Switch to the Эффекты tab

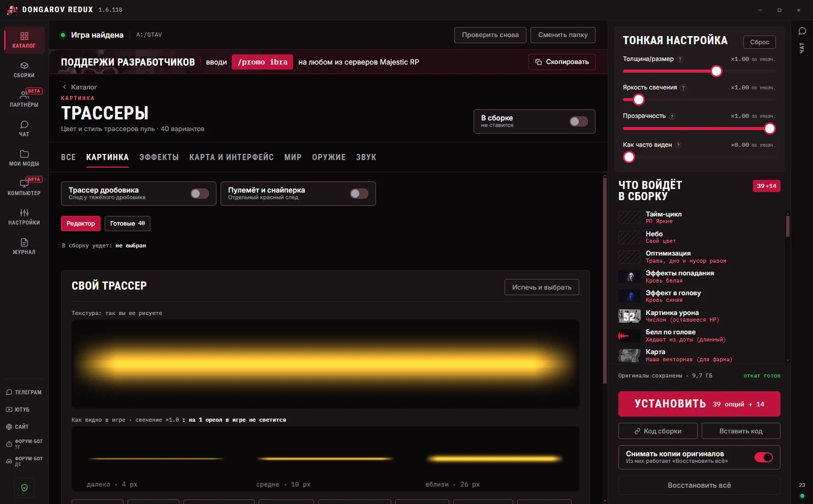pos(159,157)
